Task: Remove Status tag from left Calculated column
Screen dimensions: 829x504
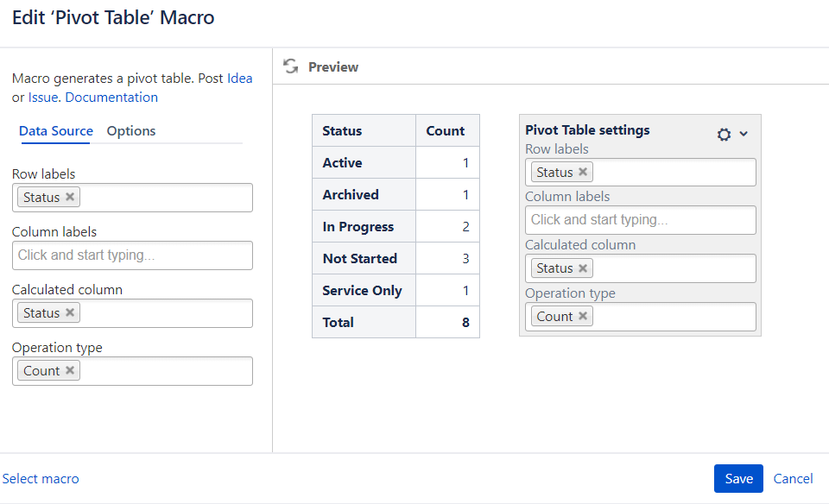Action: (70, 312)
